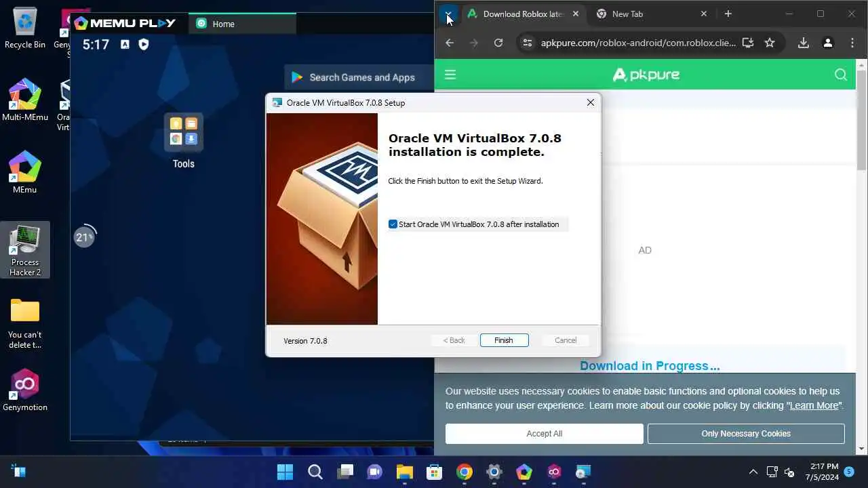Click the muted volume icon in tray
868x488 pixels.
(x=789, y=472)
